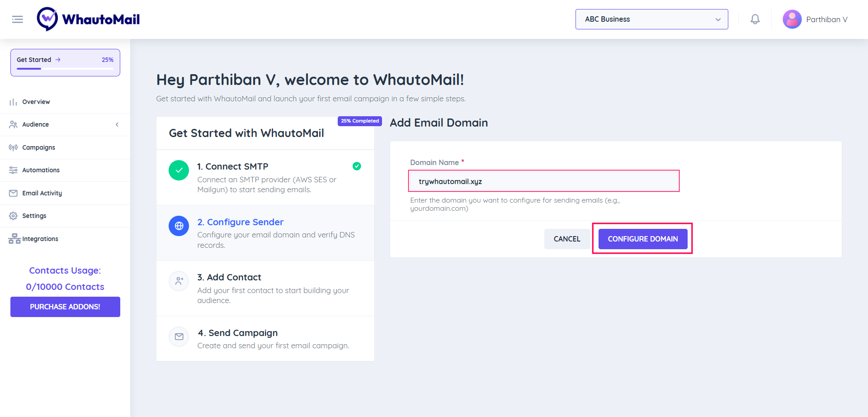Click the Get Started progress bar

65,69
